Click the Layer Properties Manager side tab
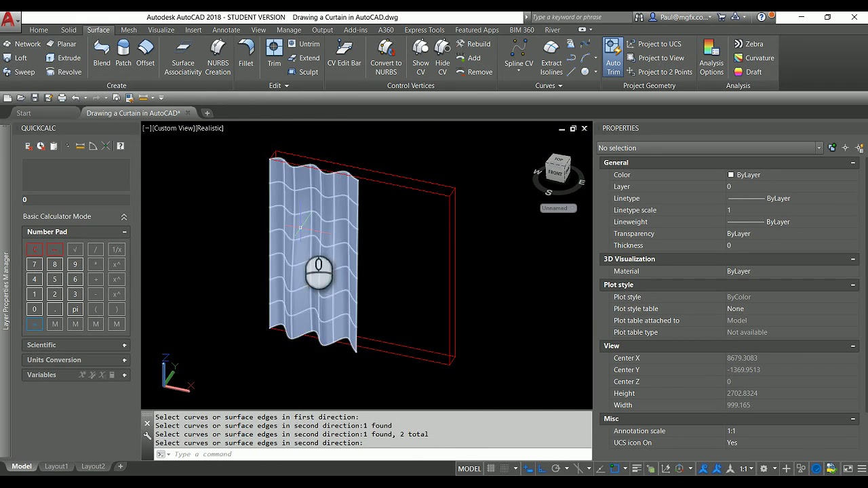The width and height of the screenshot is (868, 488). tap(6, 291)
